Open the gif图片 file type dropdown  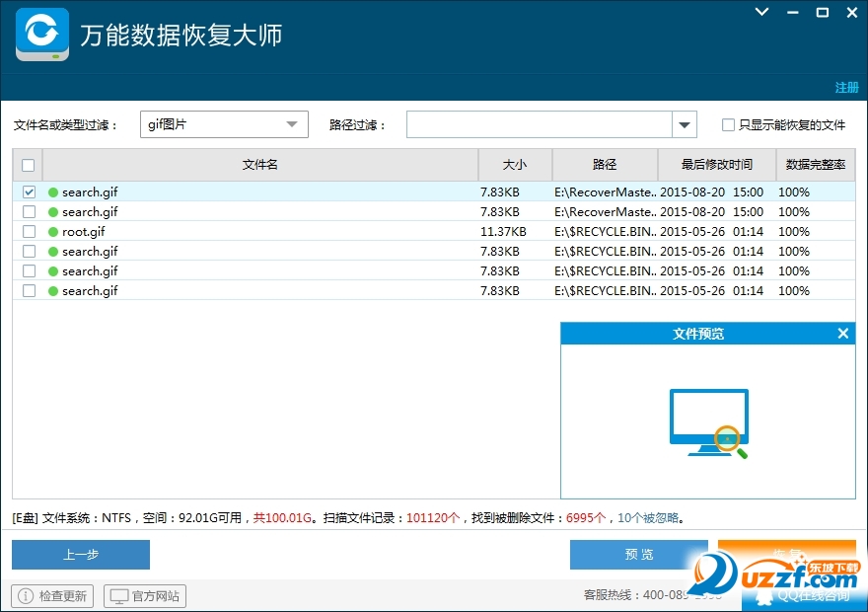291,124
